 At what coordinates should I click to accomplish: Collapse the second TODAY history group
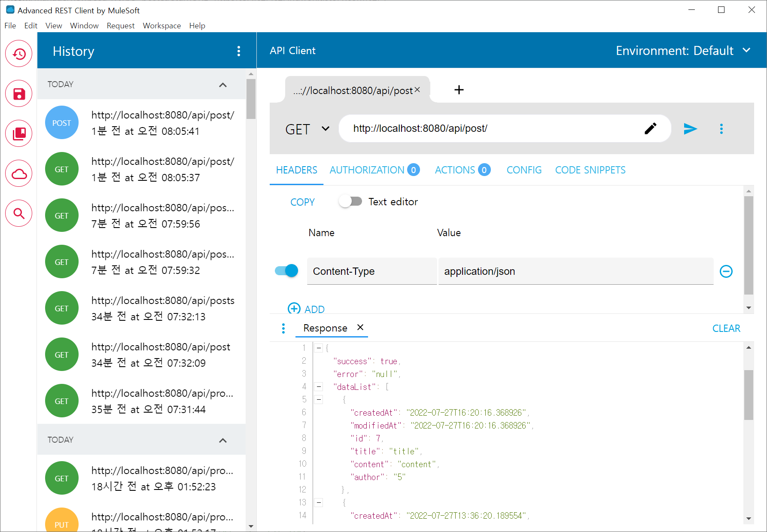coord(223,440)
